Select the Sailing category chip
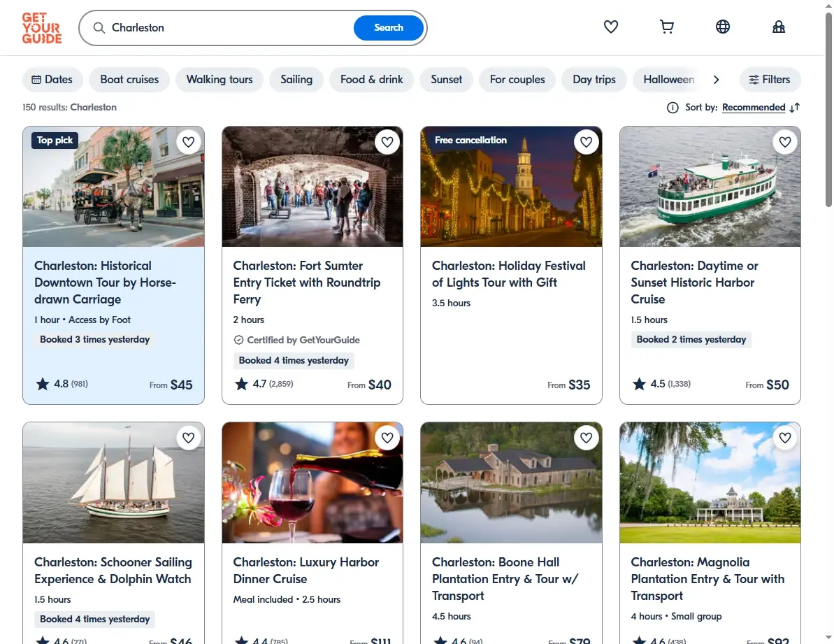 tap(296, 80)
